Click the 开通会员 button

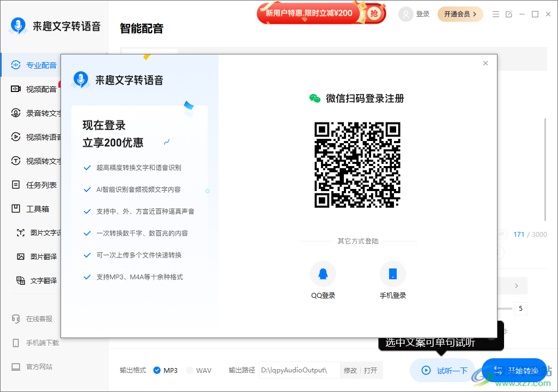[460, 14]
